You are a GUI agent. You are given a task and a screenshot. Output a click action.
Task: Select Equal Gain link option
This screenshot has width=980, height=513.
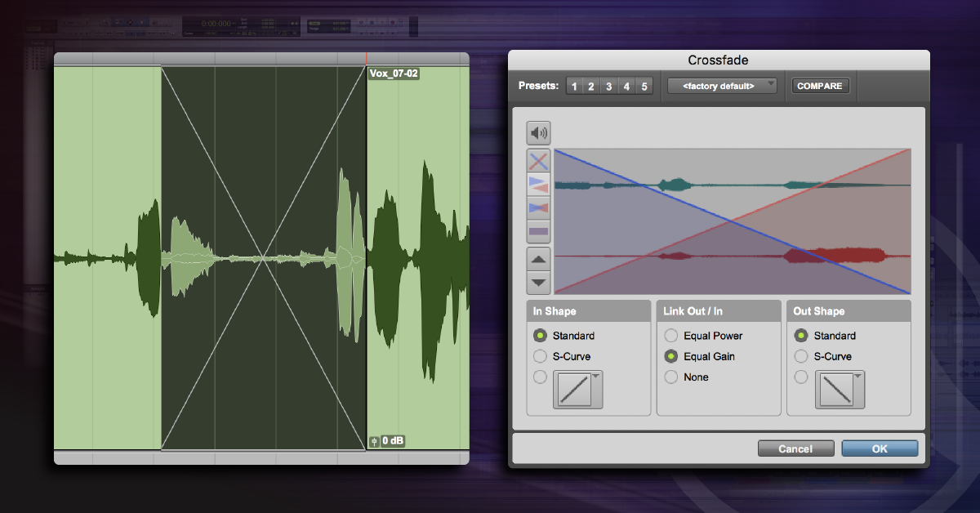tap(670, 356)
